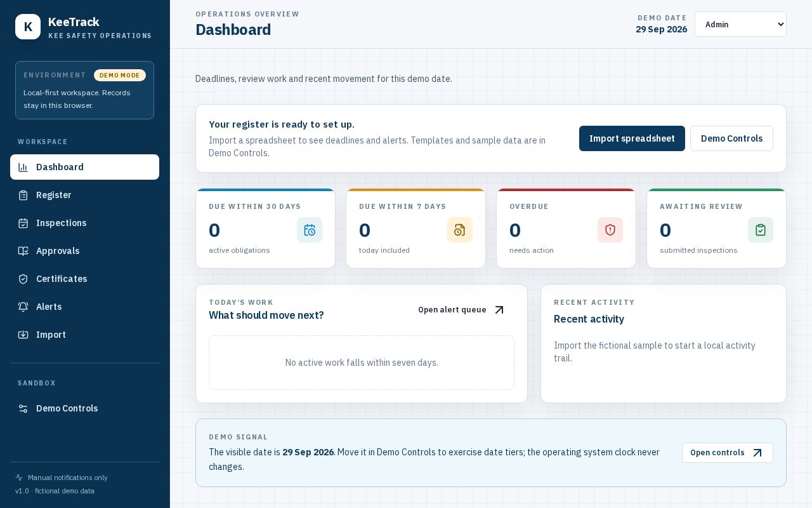812x508 pixels.
Task: Click the 'v1.0 · fictional demo data' footer text
Action: [x=55, y=491]
